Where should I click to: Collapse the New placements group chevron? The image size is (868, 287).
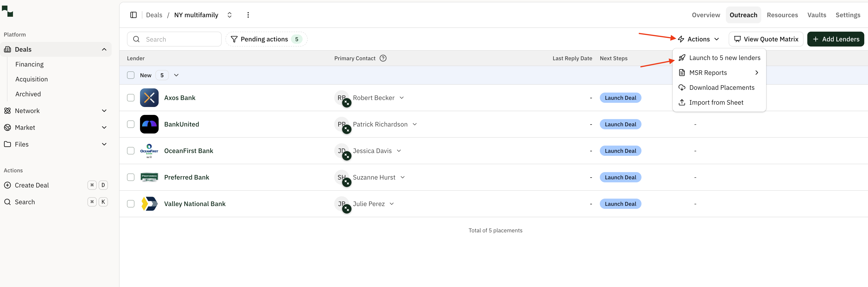point(176,75)
